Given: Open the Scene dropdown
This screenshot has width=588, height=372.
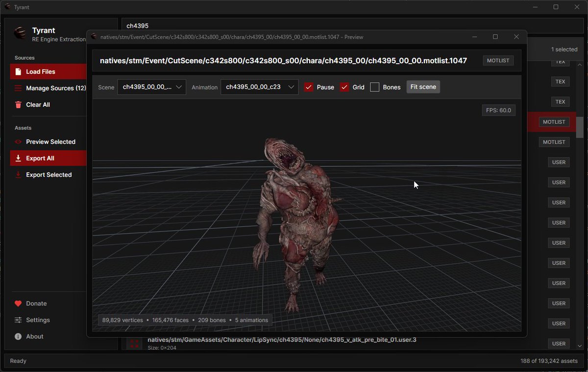Looking at the screenshot, I should click(x=152, y=87).
